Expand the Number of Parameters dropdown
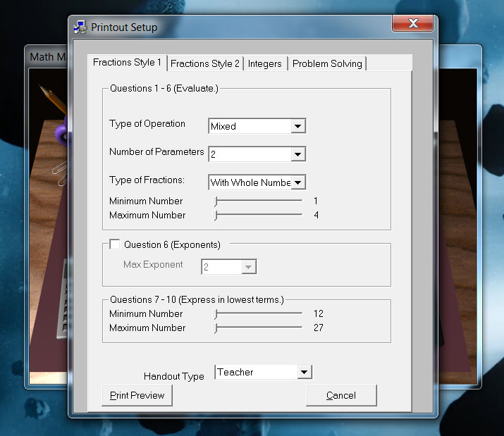The width and height of the screenshot is (504, 436). 298,154
